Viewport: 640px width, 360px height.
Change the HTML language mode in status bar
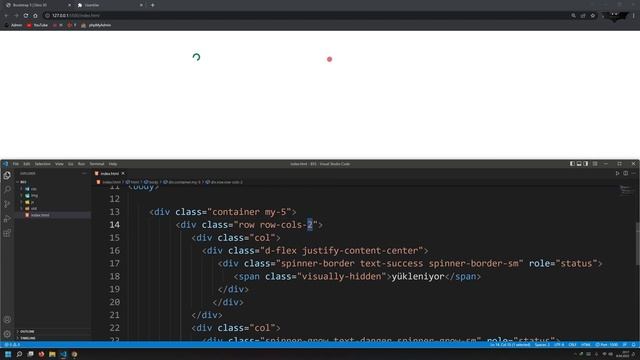[585, 345]
